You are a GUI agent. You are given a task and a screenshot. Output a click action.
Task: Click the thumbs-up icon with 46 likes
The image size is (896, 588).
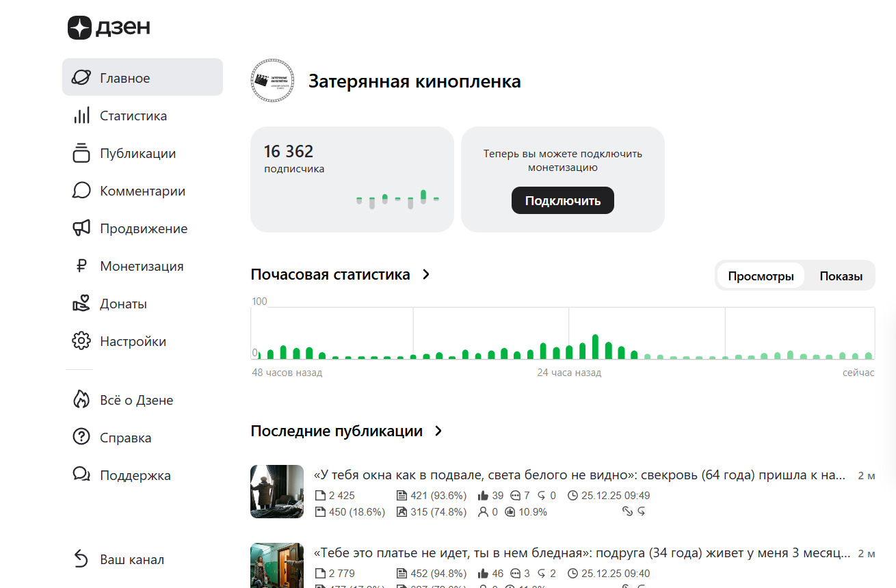pyautogui.click(x=483, y=574)
